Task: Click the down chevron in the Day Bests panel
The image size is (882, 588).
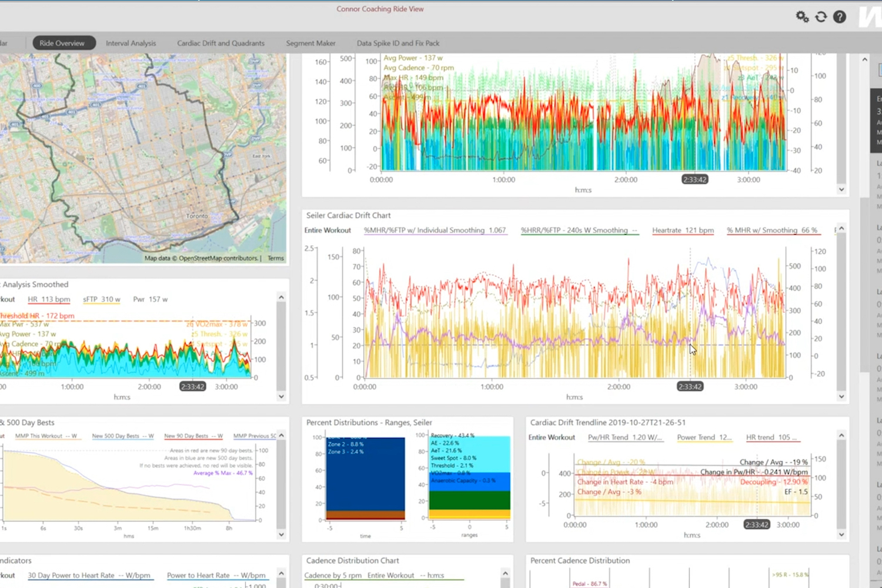Action: [x=281, y=534]
